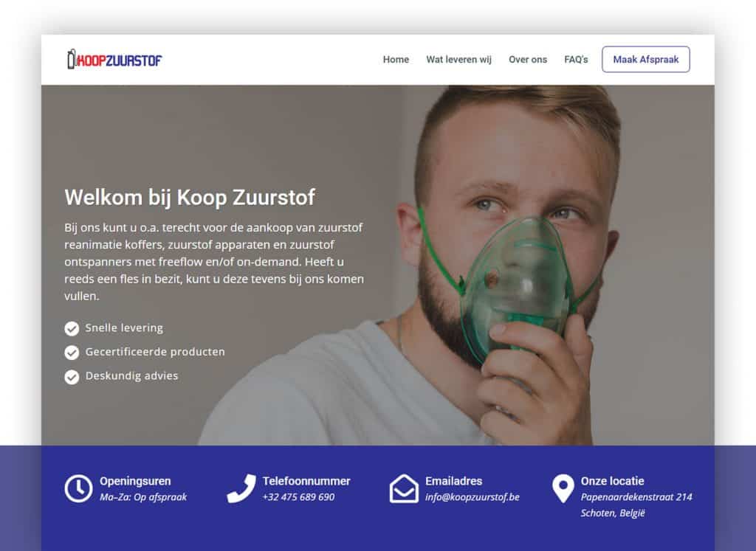Viewport: 756px width, 551px height.
Task: Click the map pin location icon
Action: tap(563, 488)
